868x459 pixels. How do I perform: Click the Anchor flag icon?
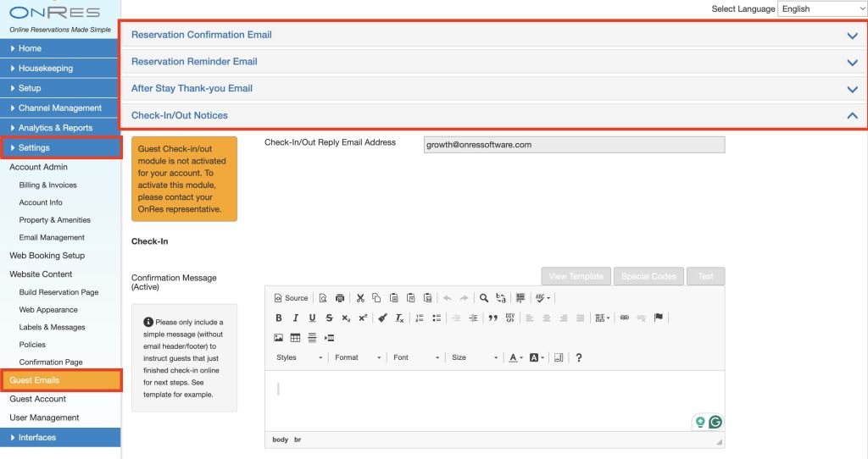tap(658, 318)
